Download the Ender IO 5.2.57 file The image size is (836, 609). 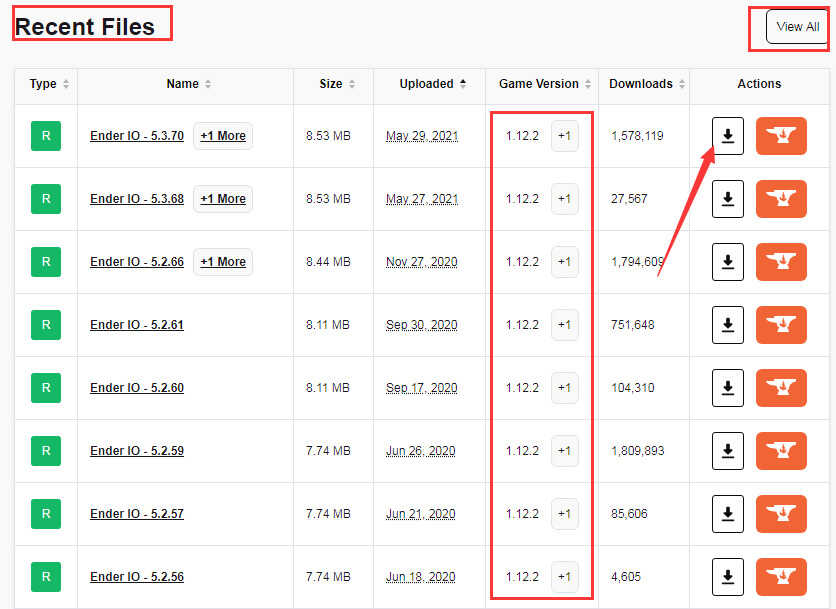(728, 514)
